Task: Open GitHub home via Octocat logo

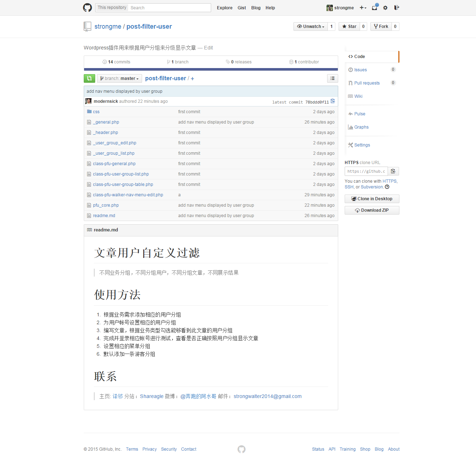Action: pyautogui.click(x=87, y=8)
